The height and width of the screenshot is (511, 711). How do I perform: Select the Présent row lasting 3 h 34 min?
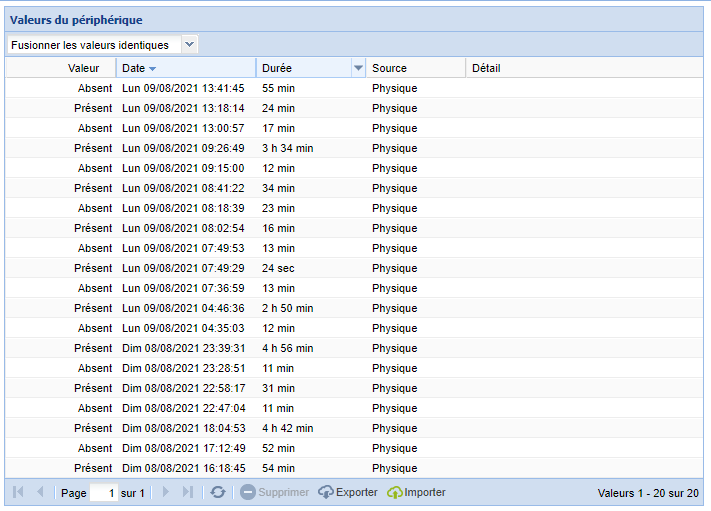pos(354,148)
